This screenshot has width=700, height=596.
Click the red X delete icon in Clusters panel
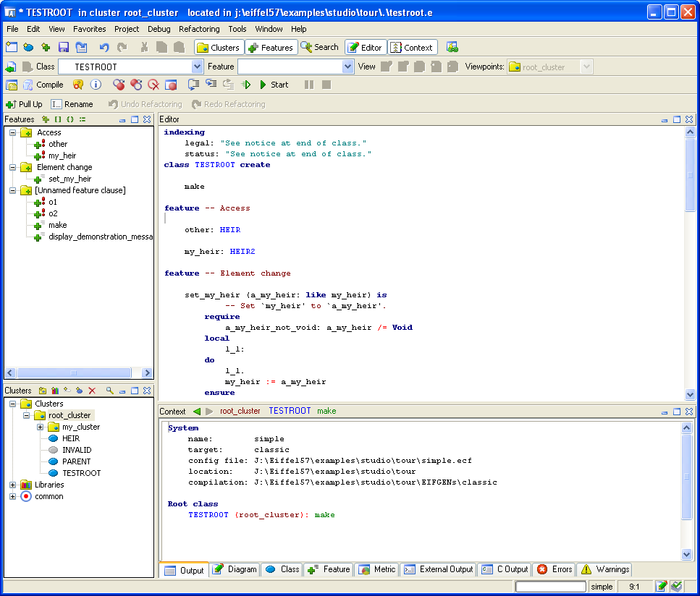pyautogui.click(x=92, y=391)
